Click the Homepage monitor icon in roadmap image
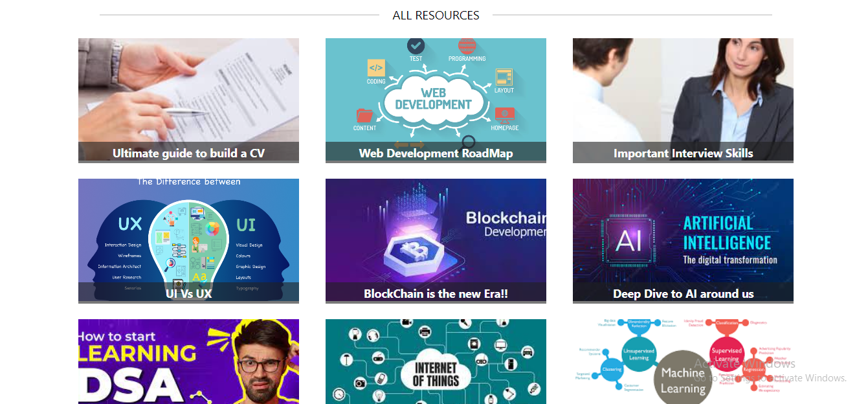868x404 pixels. (505, 115)
